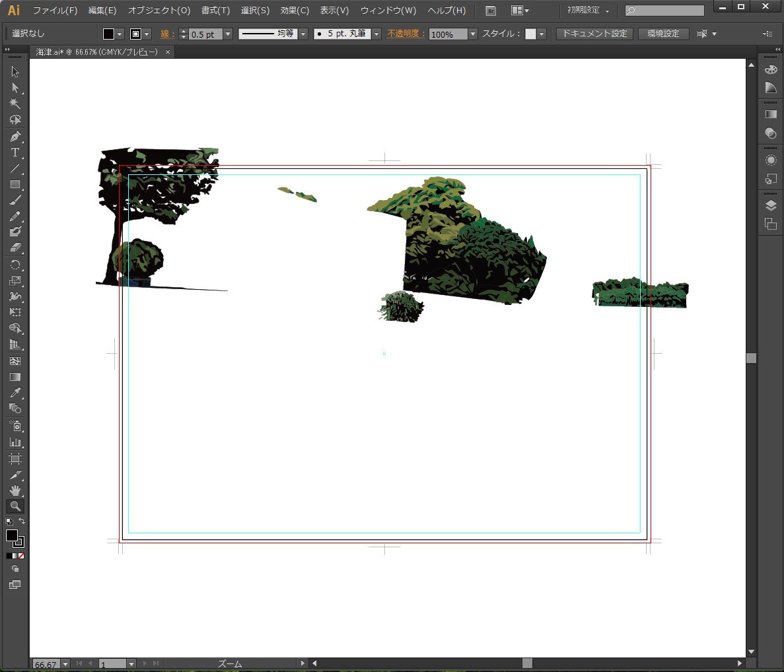This screenshot has height=672, width=784.
Task: Activate the Free Transform tool
Action: coord(15,312)
